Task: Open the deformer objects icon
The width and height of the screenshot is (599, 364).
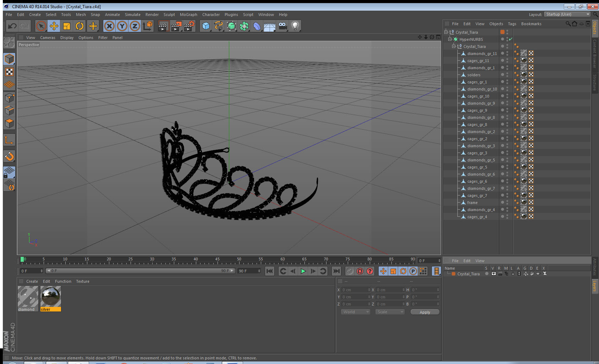Action: point(257,26)
